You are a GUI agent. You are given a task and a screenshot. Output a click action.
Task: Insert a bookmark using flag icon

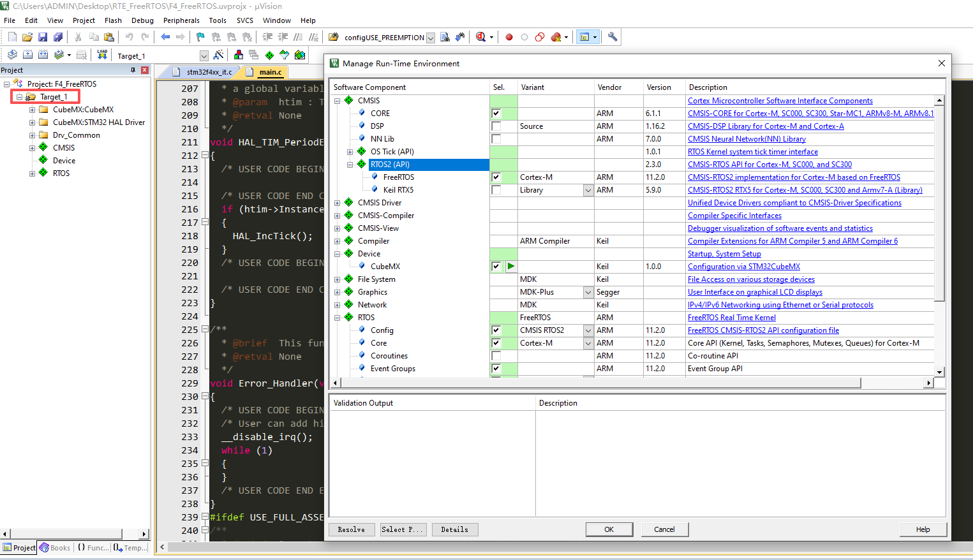click(x=200, y=37)
